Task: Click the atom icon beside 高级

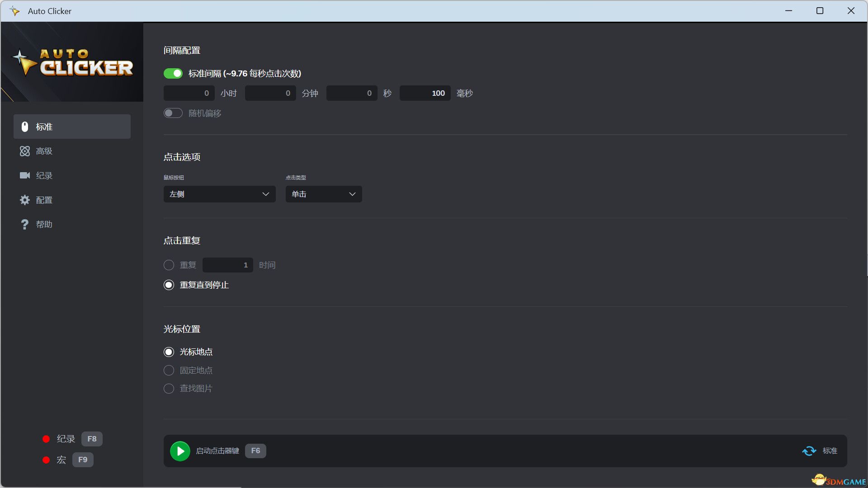Action: [x=25, y=151]
